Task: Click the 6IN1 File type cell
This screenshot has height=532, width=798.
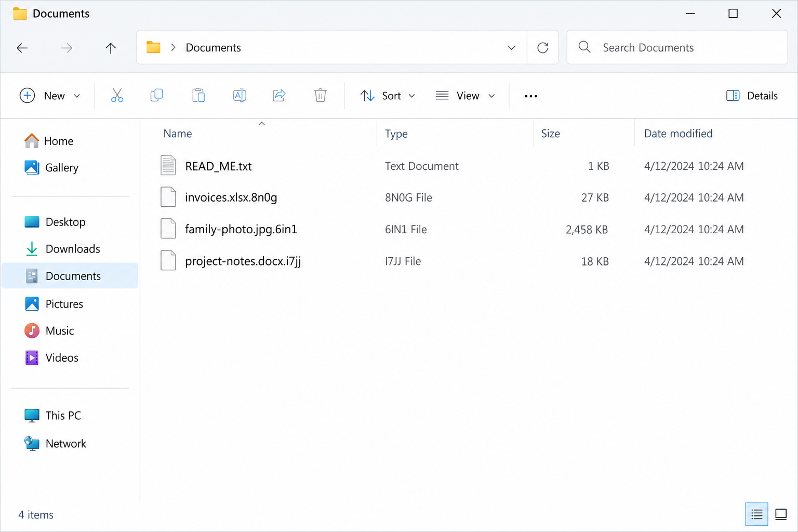Action: (406, 230)
